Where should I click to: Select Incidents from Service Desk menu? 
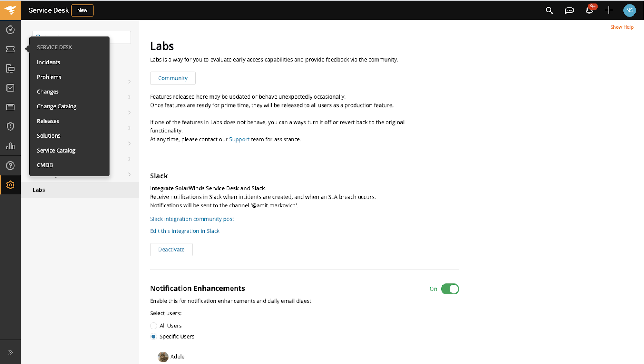48,62
